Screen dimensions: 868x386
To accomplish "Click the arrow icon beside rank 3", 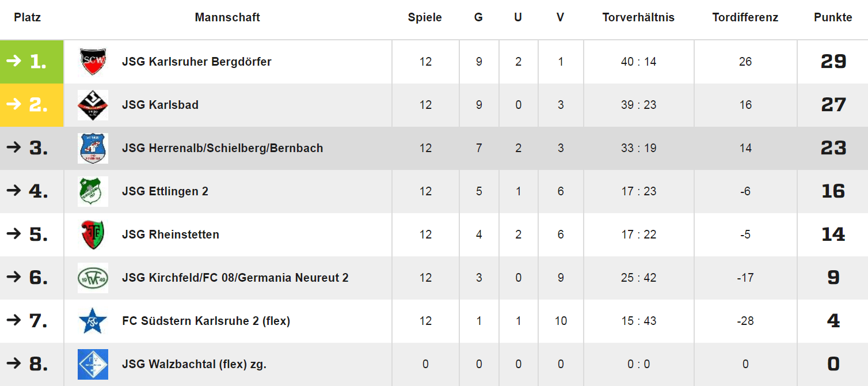I will (14, 147).
